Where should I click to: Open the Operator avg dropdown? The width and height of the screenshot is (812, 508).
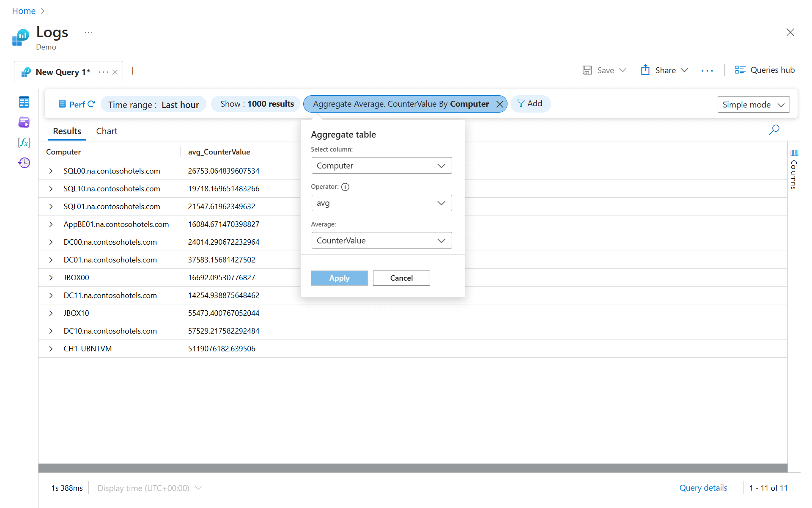[x=381, y=203]
